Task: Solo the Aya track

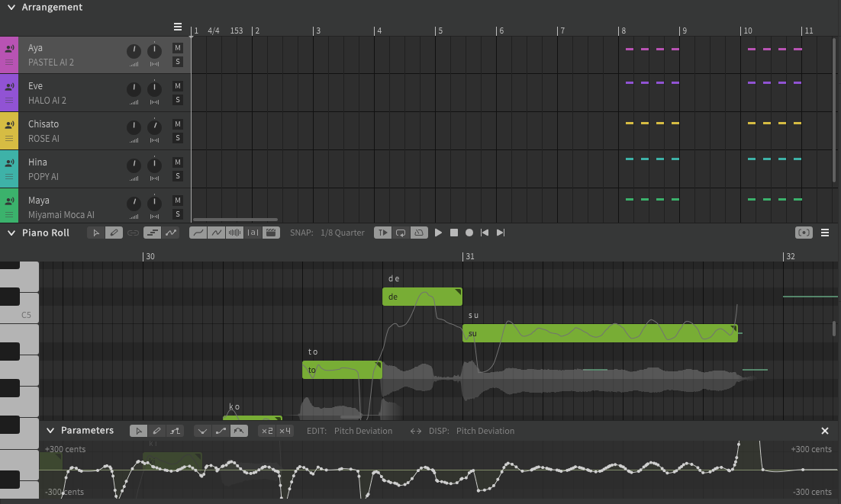Action: coord(178,62)
